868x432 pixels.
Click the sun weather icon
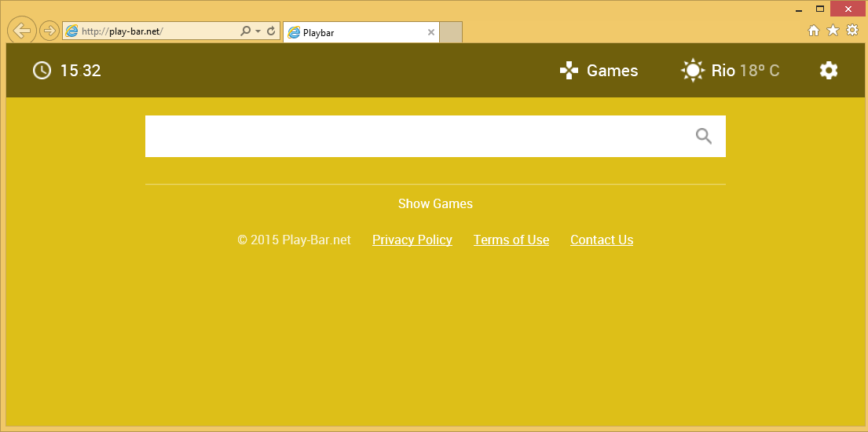(693, 71)
